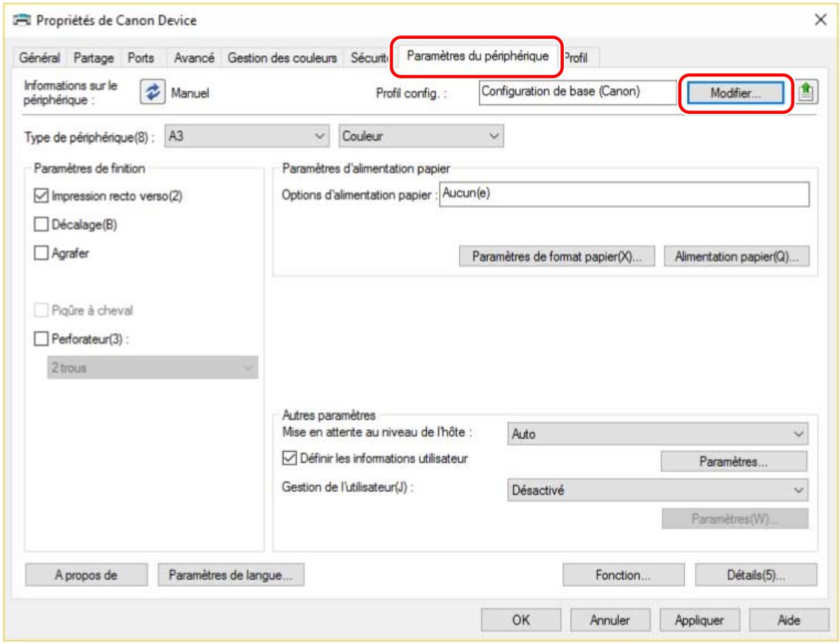
Task: Open the Type de périphérique A3 dropdown
Action: click(247, 136)
